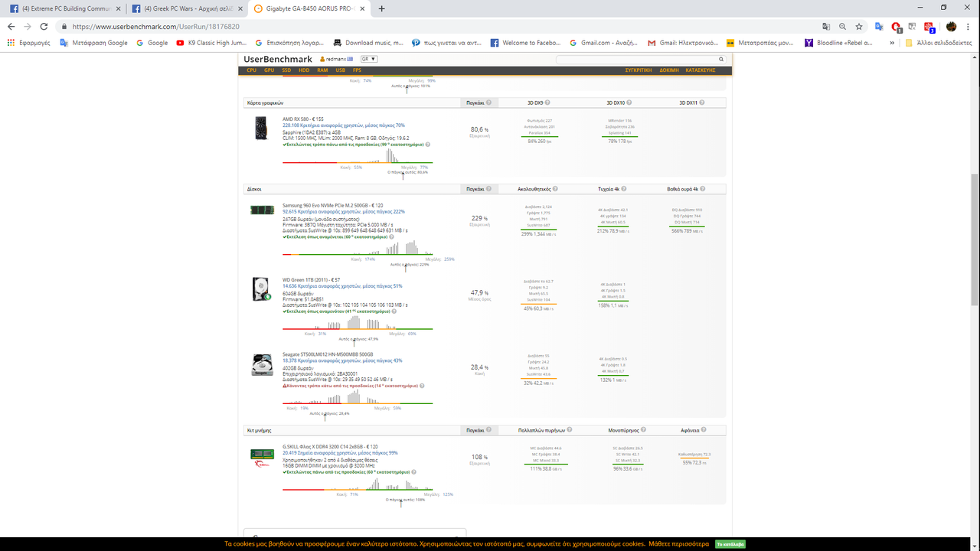Click the WD Green 1TB hard drive image
This screenshot has width=980, height=551.
coord(260,289)
